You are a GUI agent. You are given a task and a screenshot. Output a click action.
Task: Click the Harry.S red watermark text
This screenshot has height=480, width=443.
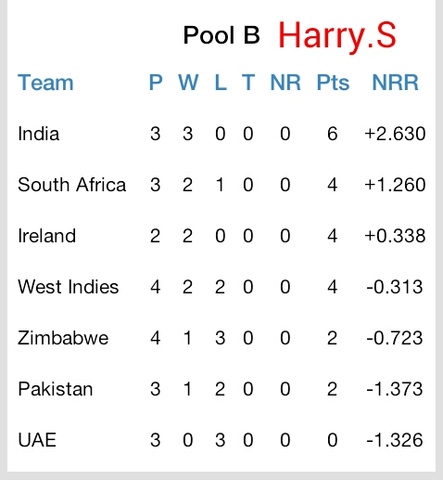[337, 36]
